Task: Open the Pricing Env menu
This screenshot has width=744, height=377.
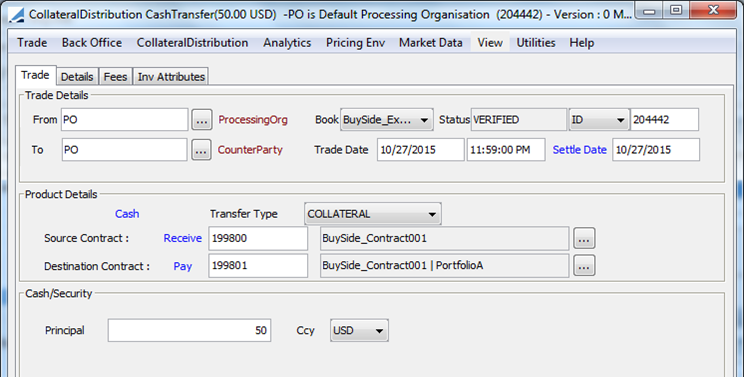Action: 355,43
